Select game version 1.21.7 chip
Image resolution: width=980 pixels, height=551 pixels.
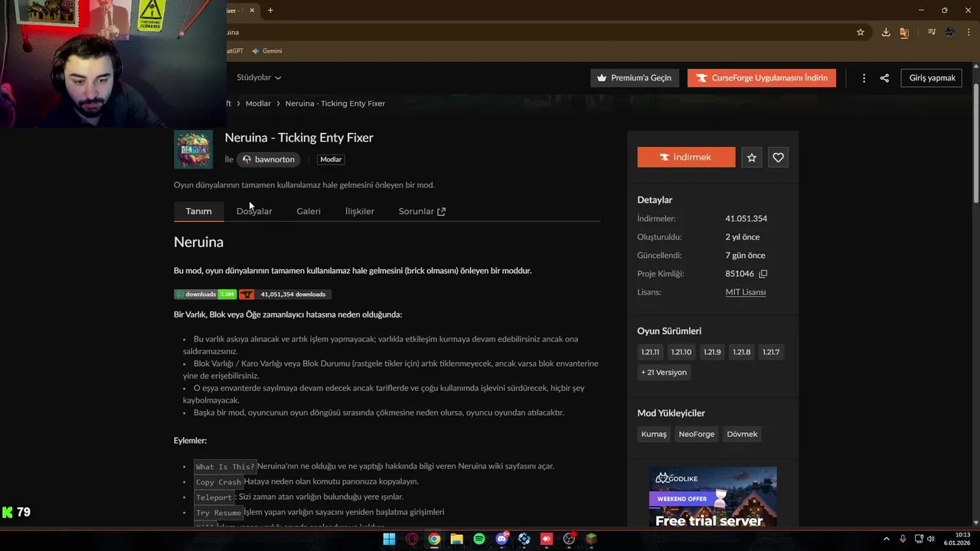click(x=771, y=352)
